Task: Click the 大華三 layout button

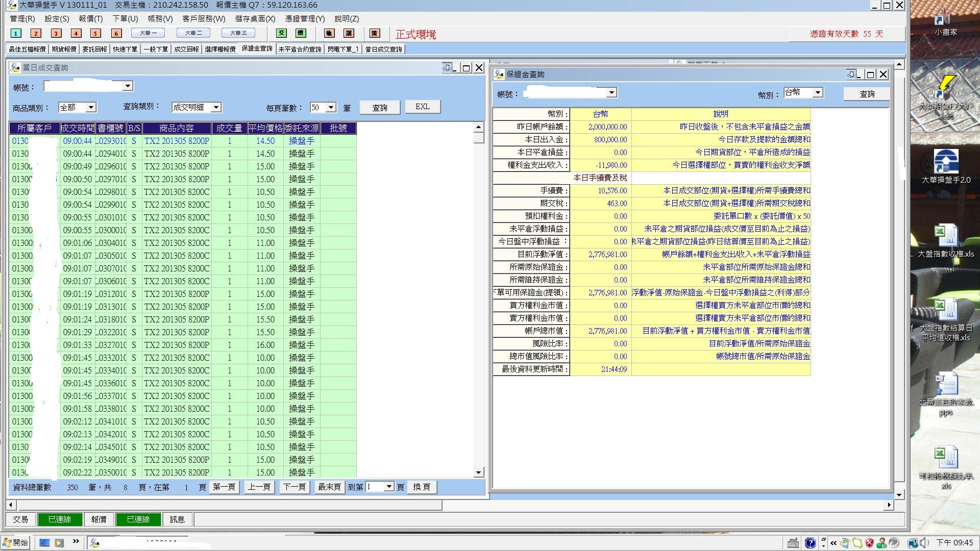Action: coord(238,33)
